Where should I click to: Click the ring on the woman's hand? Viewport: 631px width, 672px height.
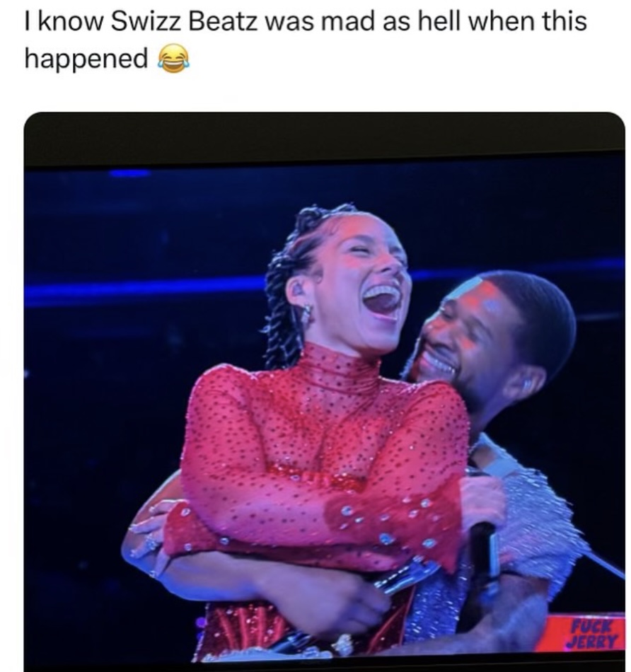point(151,543)
